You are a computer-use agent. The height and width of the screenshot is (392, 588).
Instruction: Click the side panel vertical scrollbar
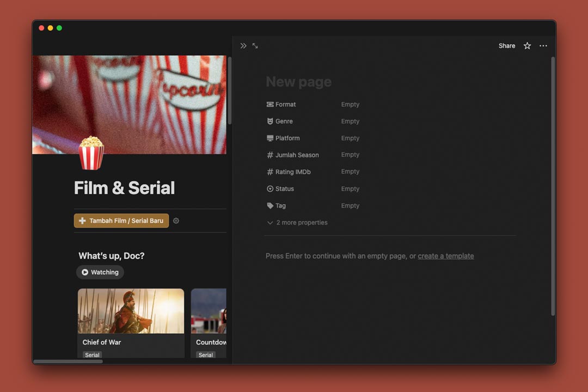553,186
